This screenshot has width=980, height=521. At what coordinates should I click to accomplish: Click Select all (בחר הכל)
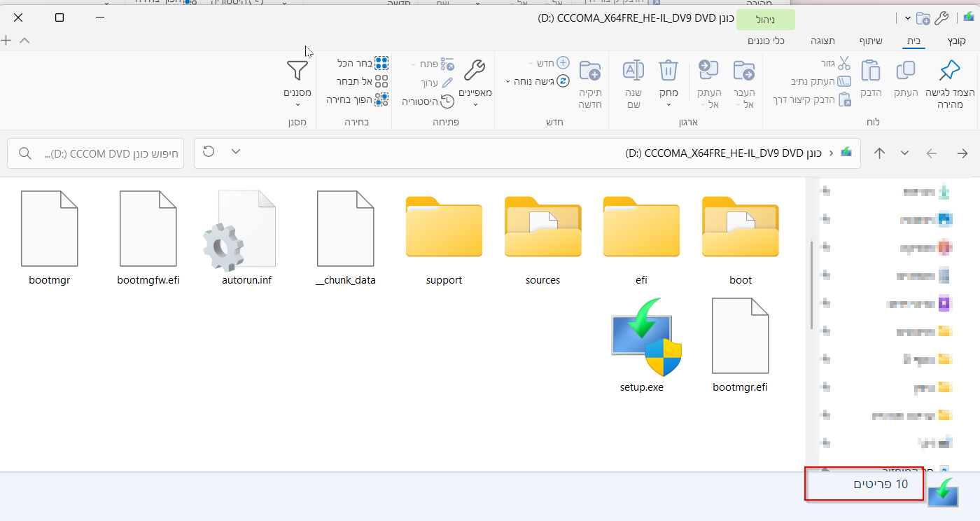363,64
